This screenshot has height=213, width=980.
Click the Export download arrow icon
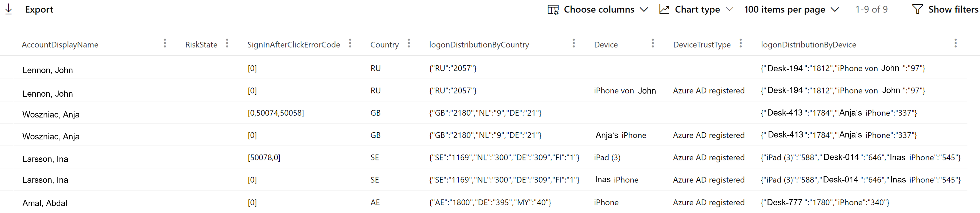(x=9, y=9)
